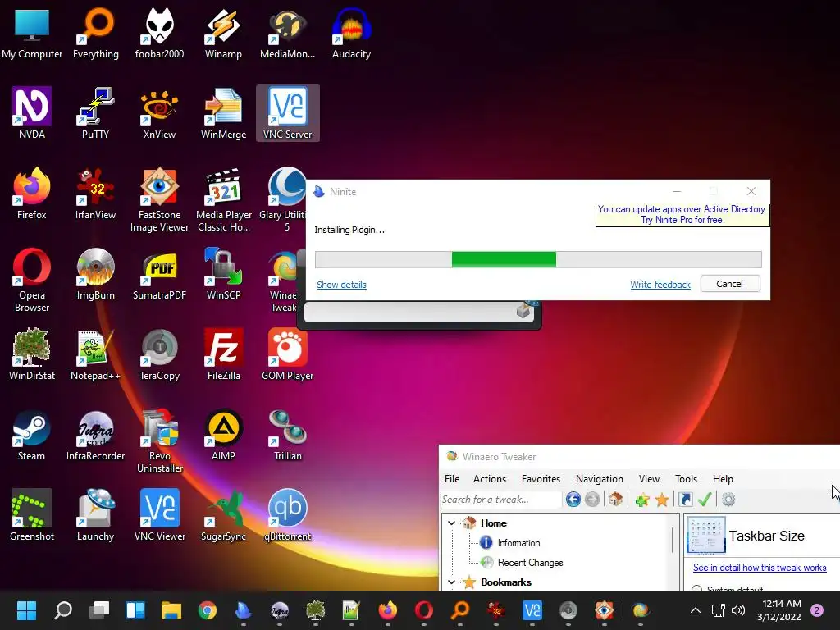
Task: Open the View menu in Winaero Tweaker
Action: pyautogui.click(x=649, y=478)
